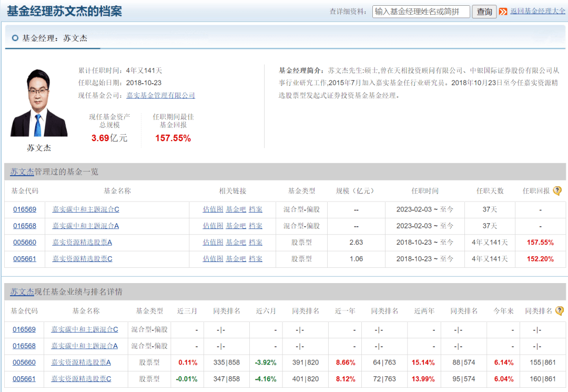Image resolution: width=568 pixels, height=392 pixels.
Task: Open 基金吧 for fund 005661
Action: coord(236,259)
